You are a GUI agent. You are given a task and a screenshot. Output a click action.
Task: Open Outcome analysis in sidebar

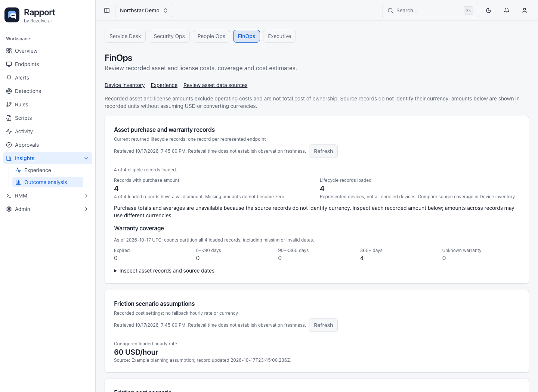[x=48, y=182]
